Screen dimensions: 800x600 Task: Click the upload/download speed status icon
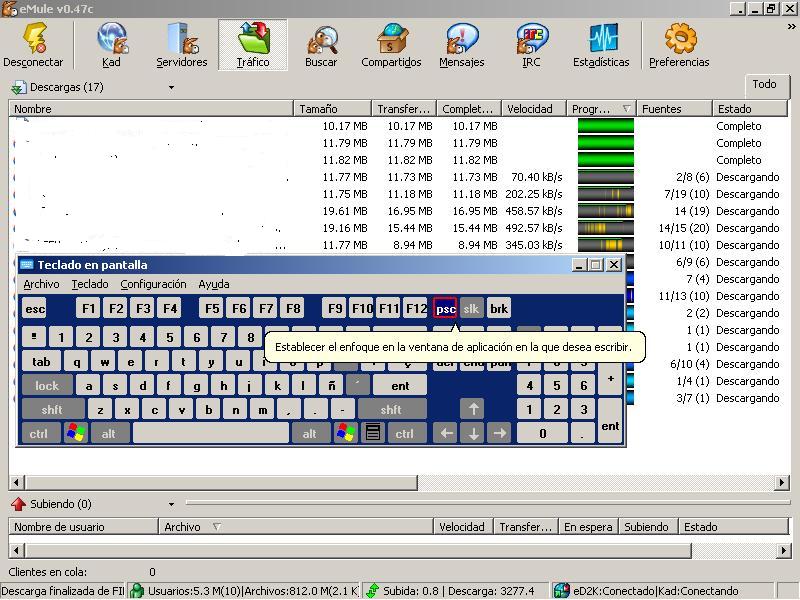[x=372, y=591]
